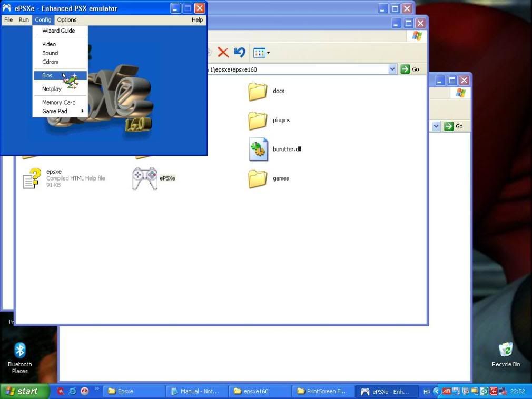Select the games folder icon

coord(258,178)
